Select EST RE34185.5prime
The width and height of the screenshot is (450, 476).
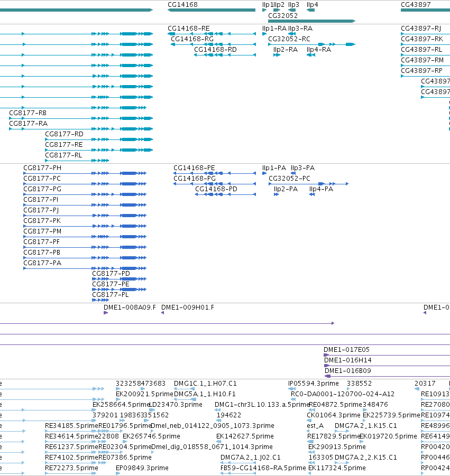coord(71,426)
